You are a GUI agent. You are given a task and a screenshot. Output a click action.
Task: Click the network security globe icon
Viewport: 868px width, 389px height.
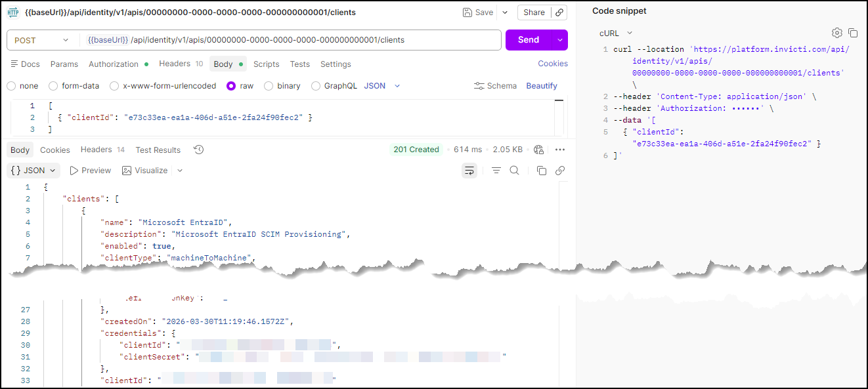[x=539, y=150]
